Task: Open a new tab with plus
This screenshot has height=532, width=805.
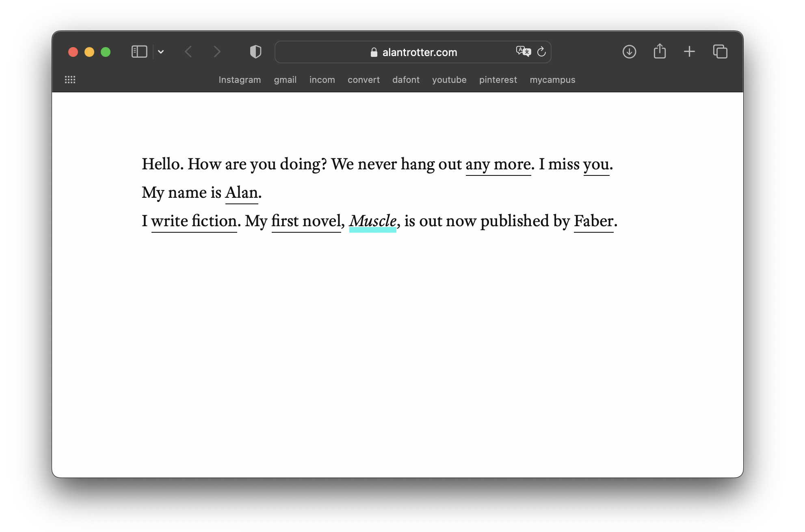Action: [x=689, y=52]
